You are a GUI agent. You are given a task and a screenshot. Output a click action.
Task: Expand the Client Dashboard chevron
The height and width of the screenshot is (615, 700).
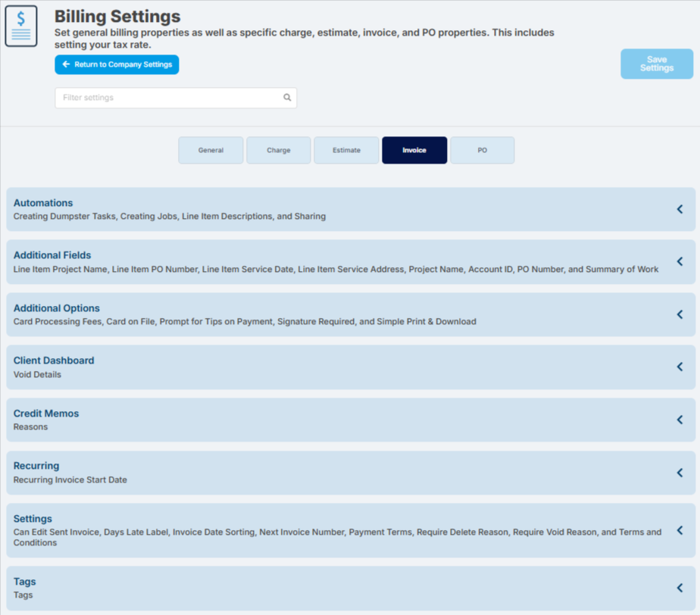tap(680, 367)
